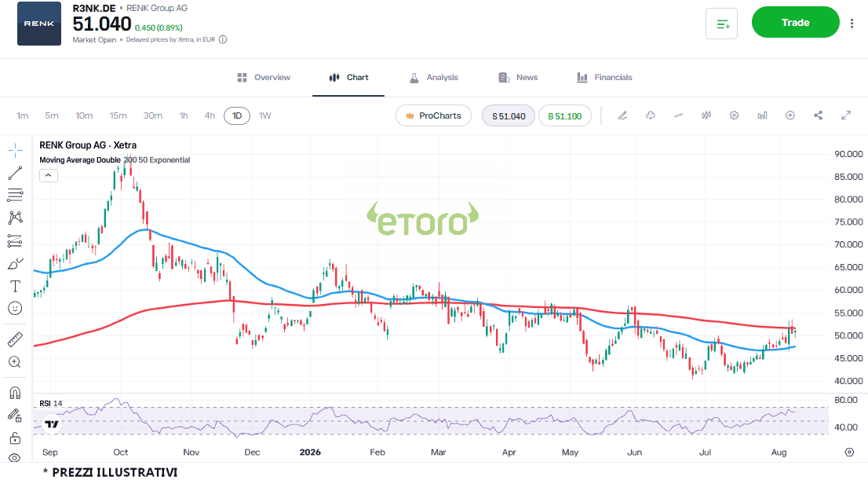868x480 pixels.
Task: Click the RSI 14 indicator label
Action: [51, 404]
